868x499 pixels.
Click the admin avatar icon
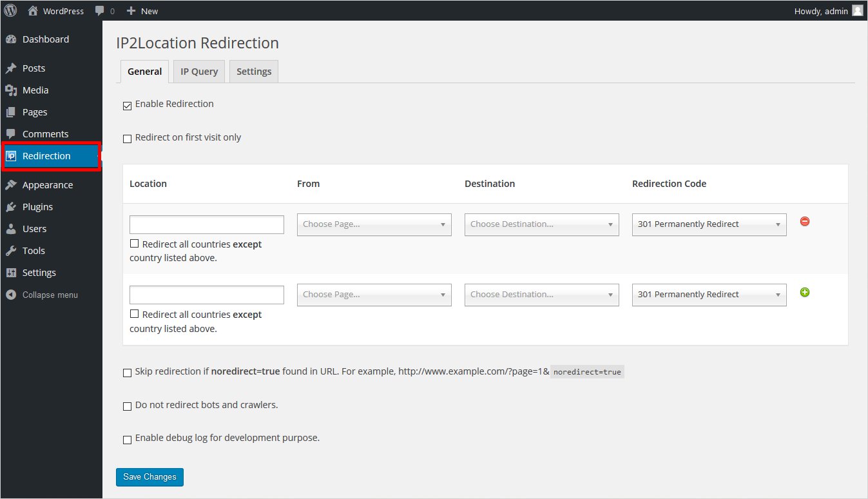857,11
